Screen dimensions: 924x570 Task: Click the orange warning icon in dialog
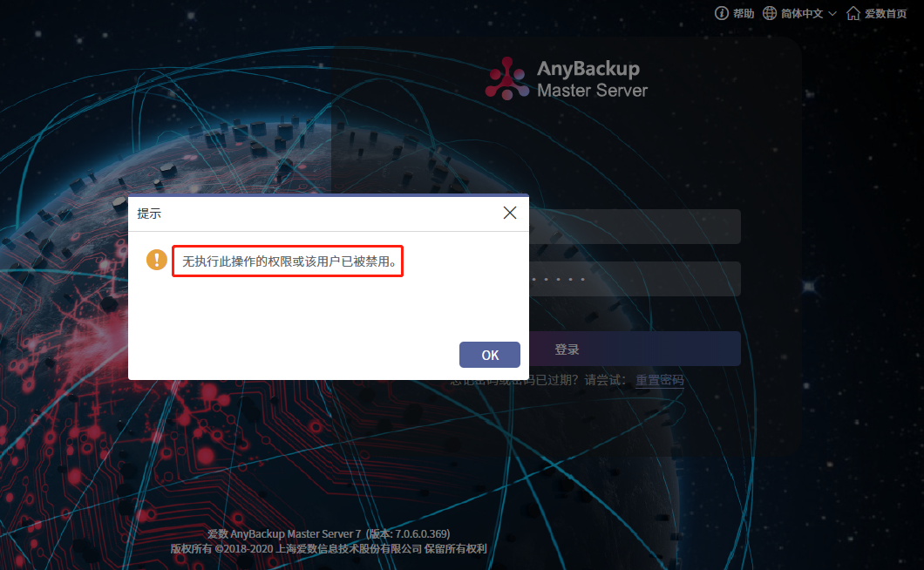[x=157, y=260]
